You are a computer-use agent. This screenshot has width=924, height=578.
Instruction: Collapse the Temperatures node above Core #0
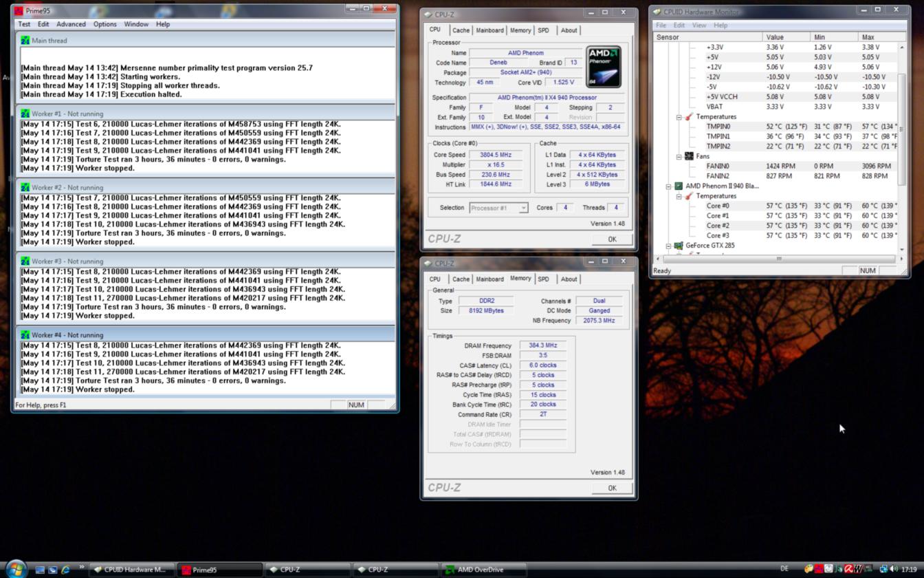679,196
